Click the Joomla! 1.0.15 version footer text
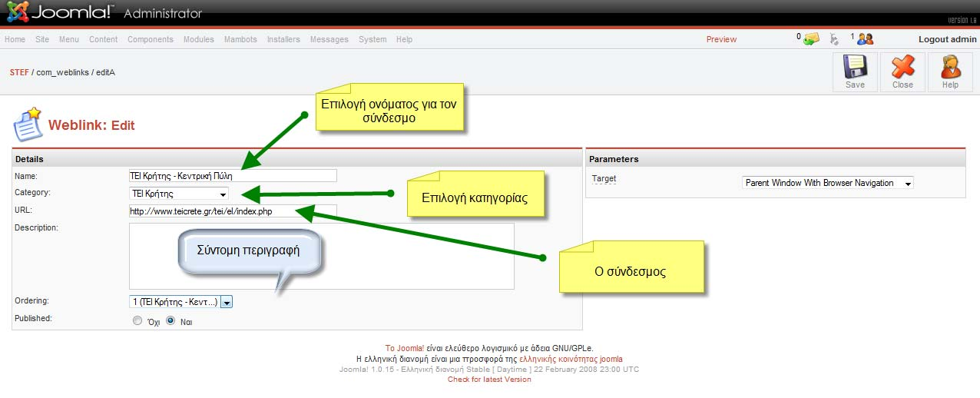980x398 pixels. point(489,369)
